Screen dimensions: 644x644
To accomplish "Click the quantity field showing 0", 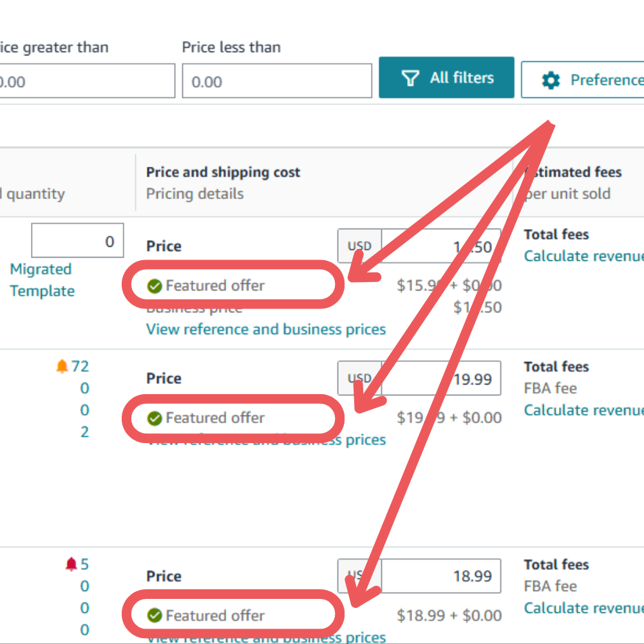I will tap(77, 241).
